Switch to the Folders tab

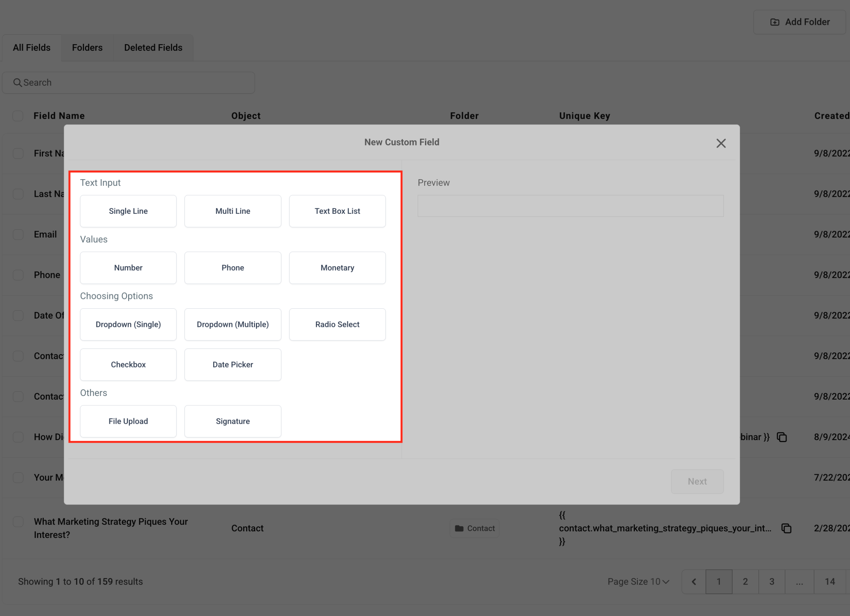coord(87,47)
